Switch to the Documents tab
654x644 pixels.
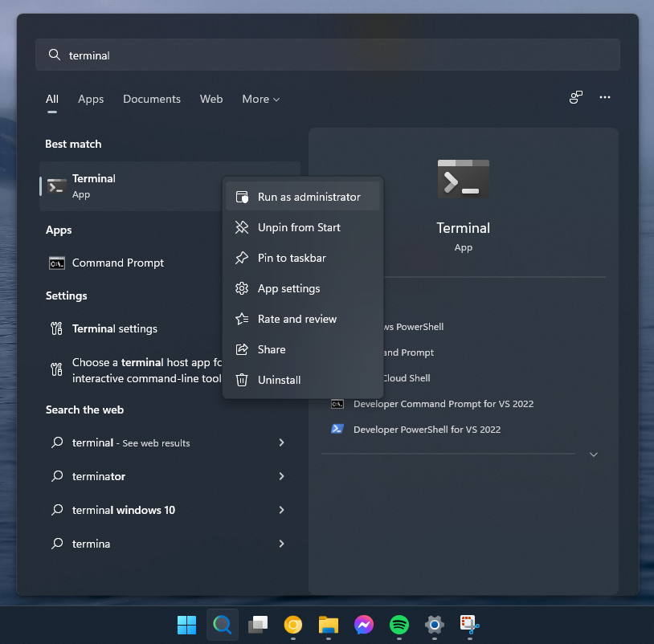151,99
